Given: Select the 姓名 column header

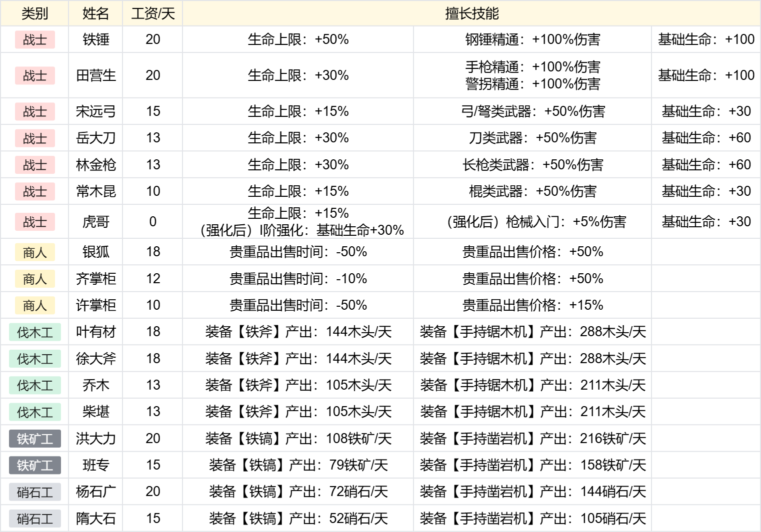Looking at the screenshot, I should pos(95,13).
